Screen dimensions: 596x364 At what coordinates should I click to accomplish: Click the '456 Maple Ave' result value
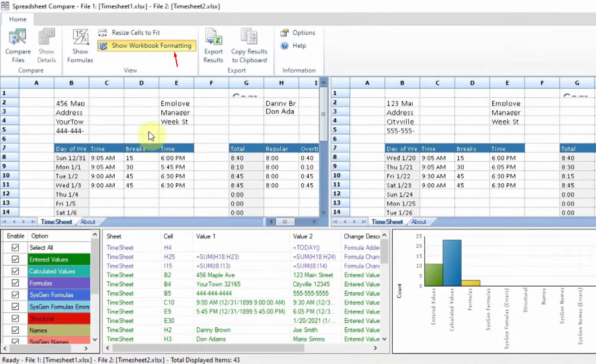215,275
